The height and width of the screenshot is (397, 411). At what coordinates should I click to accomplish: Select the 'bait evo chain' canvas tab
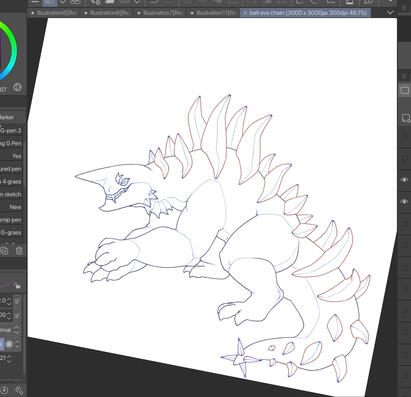click(305, 13)
